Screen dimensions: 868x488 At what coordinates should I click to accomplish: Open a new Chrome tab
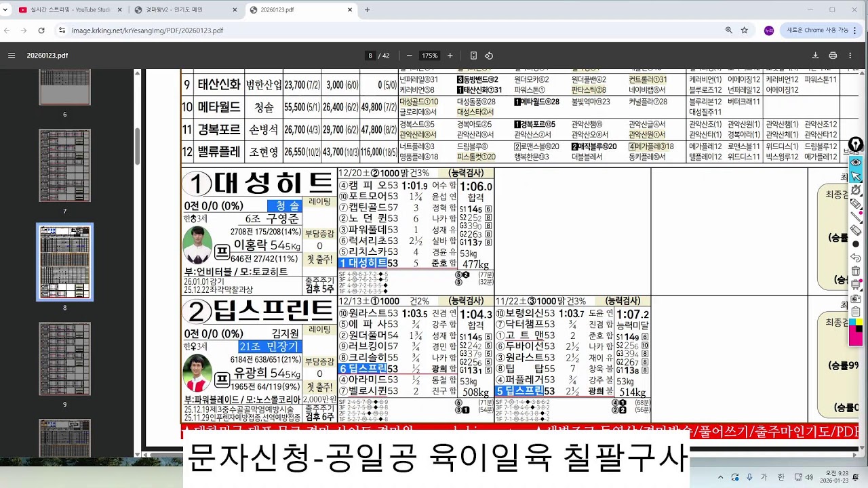click(x=368, y=9)
